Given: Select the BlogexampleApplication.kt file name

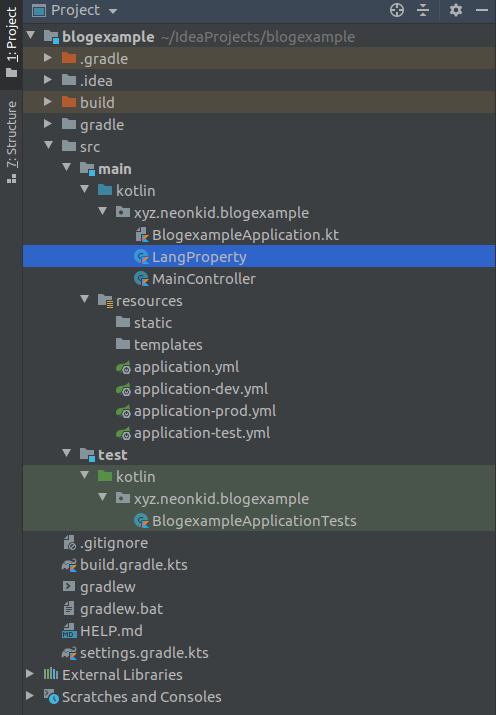Looking at the screenshot, I should point(245,235).
